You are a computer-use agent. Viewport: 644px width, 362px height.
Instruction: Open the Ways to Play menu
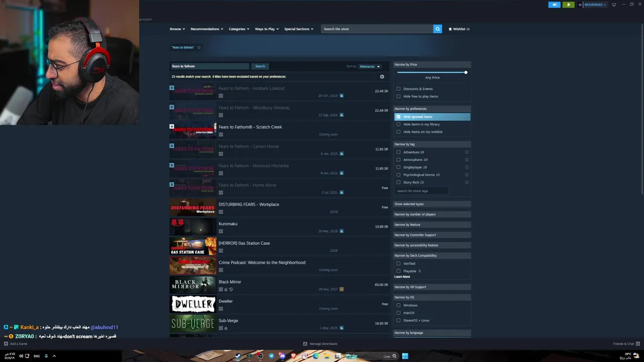(x=267, y=29)
